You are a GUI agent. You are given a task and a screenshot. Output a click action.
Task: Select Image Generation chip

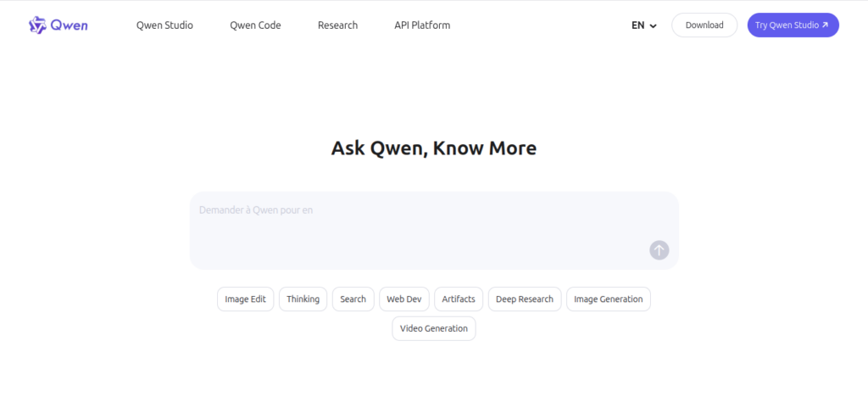point(609,299)
